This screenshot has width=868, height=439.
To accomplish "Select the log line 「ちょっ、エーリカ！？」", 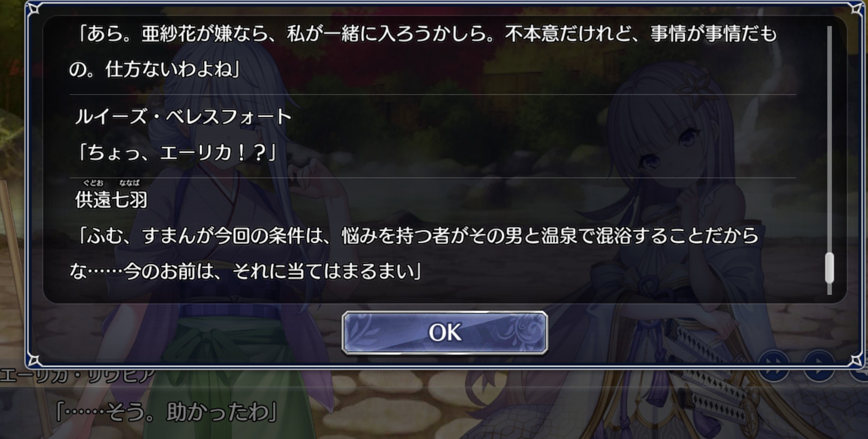I will (176, 153).
